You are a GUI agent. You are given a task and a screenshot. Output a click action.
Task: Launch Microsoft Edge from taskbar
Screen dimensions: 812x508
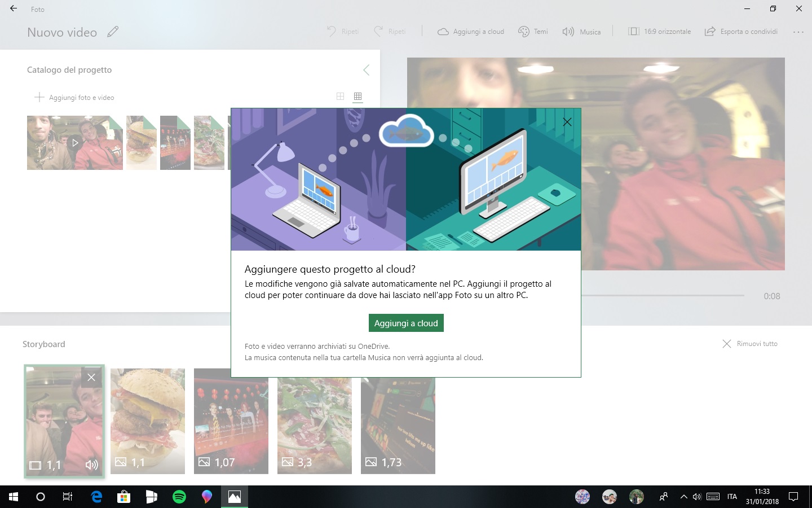(96, 497)
